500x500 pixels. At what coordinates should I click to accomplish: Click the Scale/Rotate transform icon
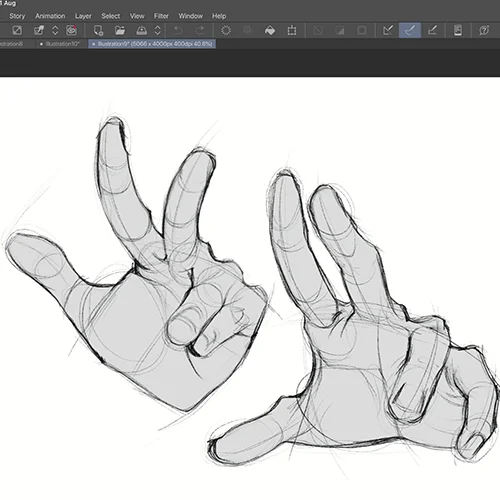pyautogui.click(x=292, y=31)
